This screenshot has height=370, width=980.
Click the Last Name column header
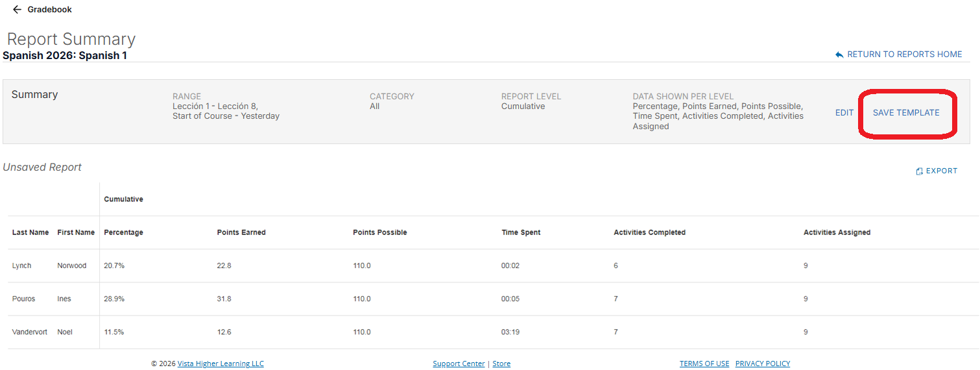click(x=30, y=232)
